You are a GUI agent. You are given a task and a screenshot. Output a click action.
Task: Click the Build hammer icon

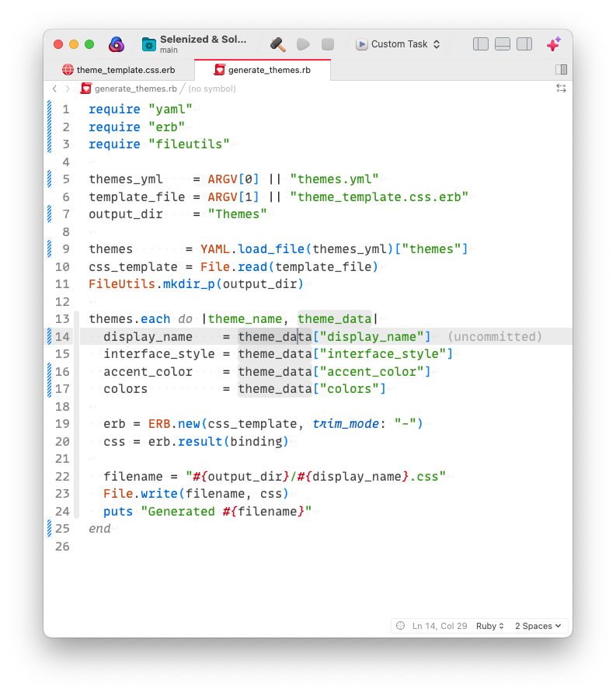[278, 44]
